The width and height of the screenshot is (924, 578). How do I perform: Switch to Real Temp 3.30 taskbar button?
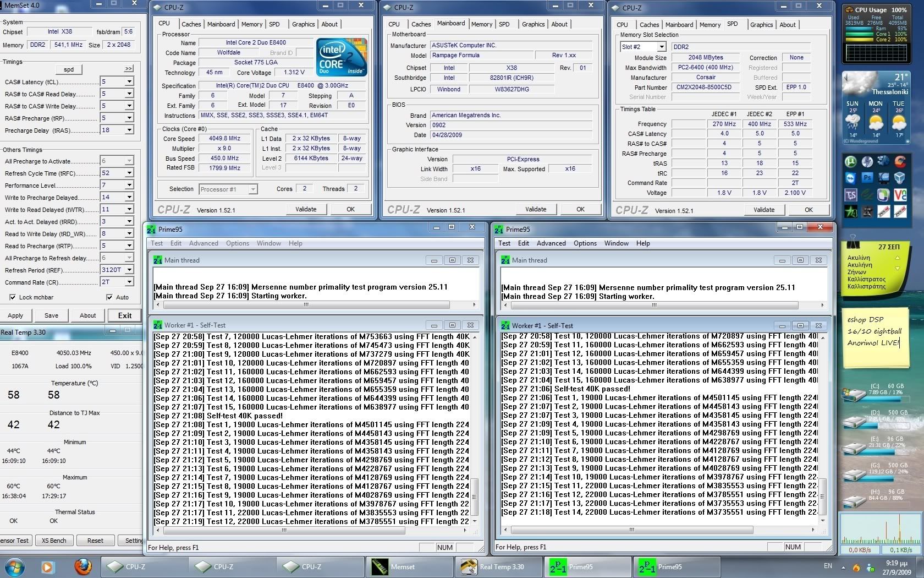coord(498,566)
